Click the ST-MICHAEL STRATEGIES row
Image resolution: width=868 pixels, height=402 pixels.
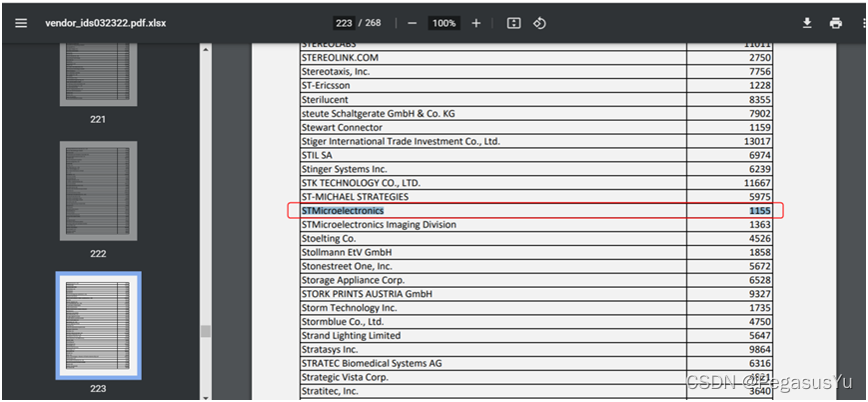535,197
